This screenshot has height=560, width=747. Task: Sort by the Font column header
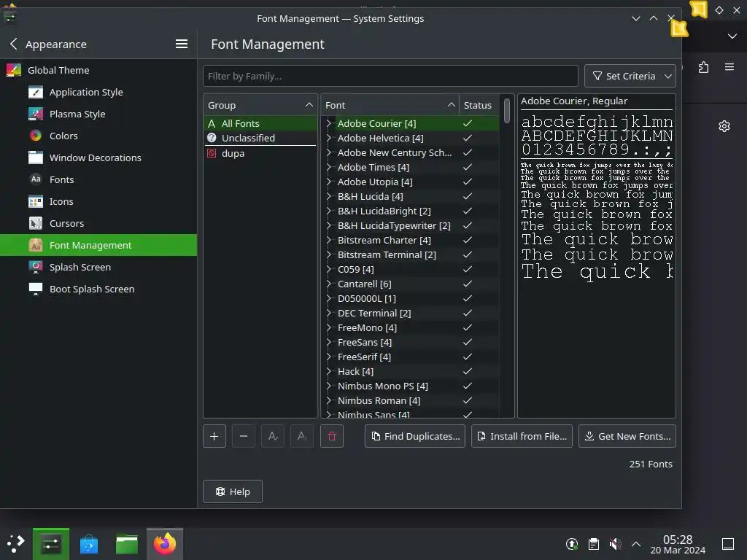click(390, 105)
